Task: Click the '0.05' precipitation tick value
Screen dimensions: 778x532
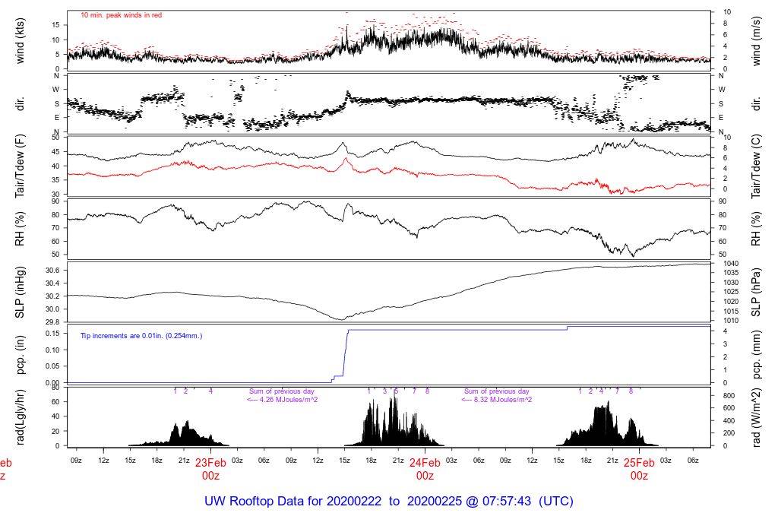Action: coord(52,366)
